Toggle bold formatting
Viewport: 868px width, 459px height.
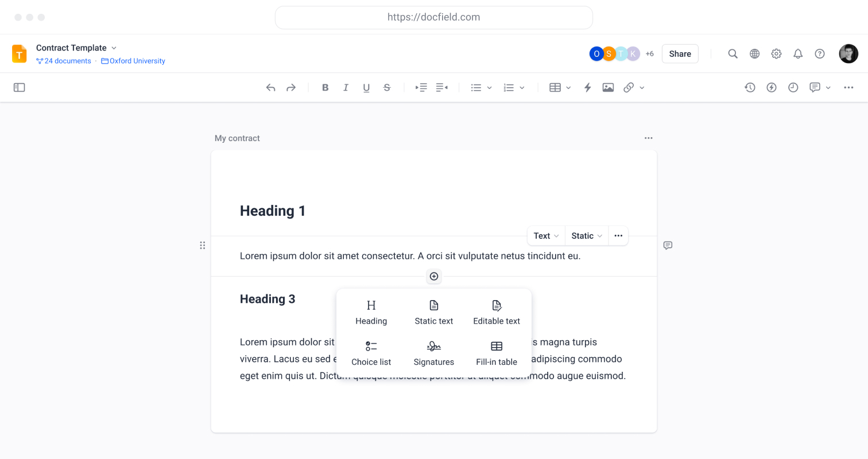[x=325, y=87]
